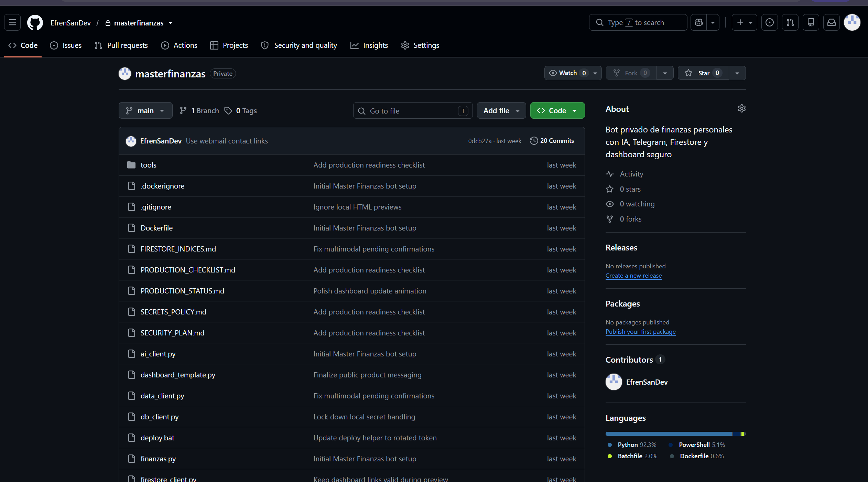Click PowerShell 5.1% language entry

click(x=697, y=445)
